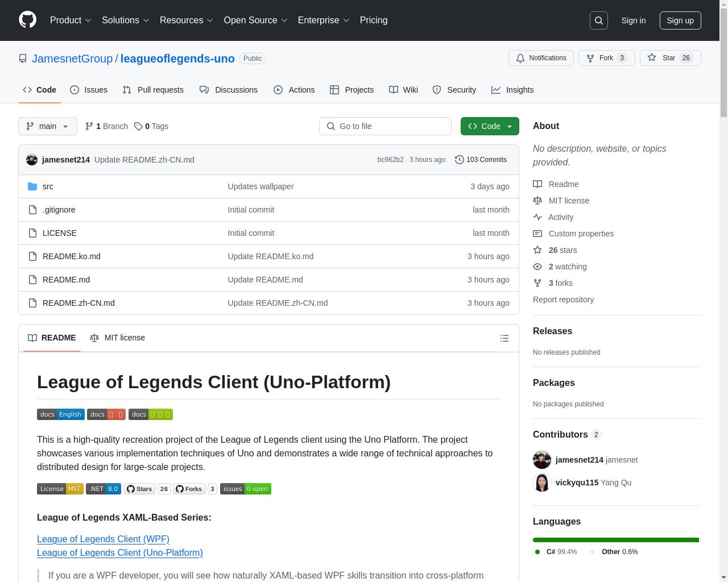Expand the Resources menu
Viewport: 728px width, 582px height.
[x=187, y=20]
